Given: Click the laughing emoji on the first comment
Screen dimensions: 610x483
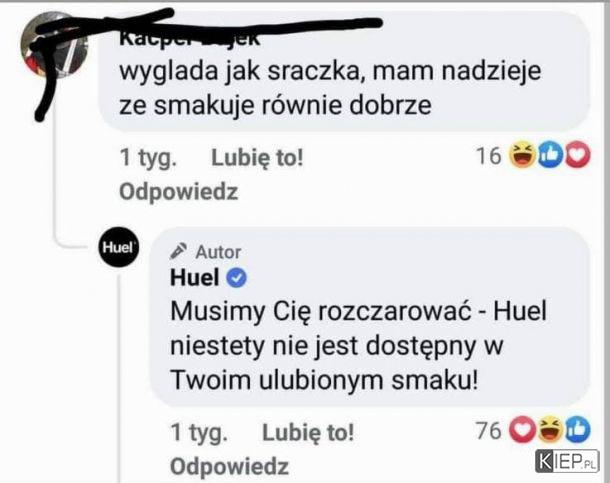Looking at the screenshot, I should [522, 155].
